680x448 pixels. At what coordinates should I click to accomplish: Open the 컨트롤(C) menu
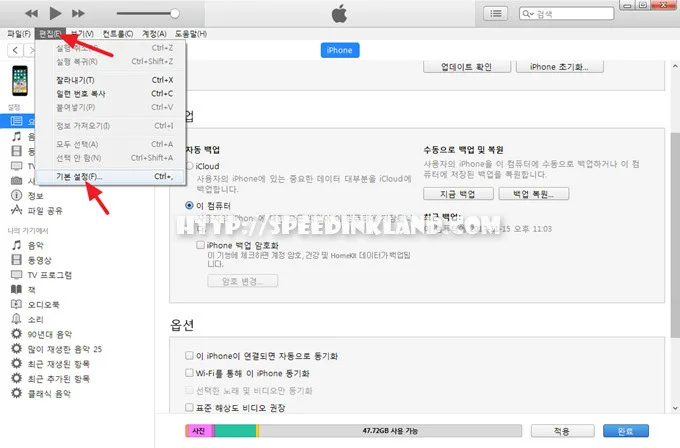pos(118,34)
